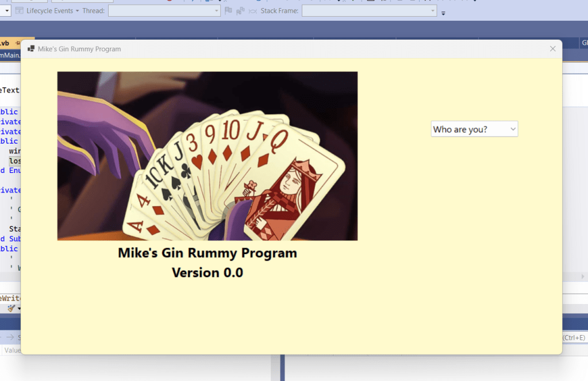Click the toolbar overflow icon after the Stack Frame dropdown
This screenshot has height=381, width=588.
point(443,11)
